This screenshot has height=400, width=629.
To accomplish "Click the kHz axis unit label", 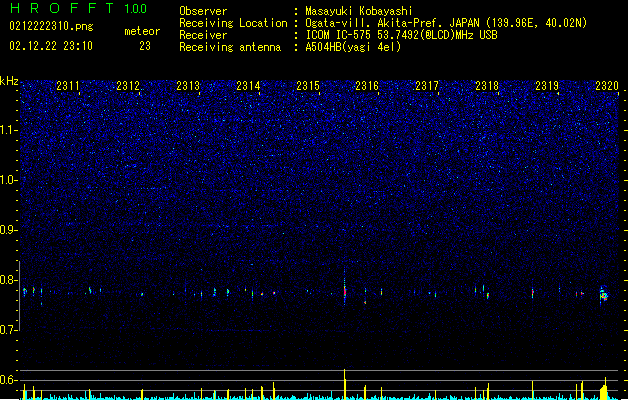I will (x=9, y=81).
